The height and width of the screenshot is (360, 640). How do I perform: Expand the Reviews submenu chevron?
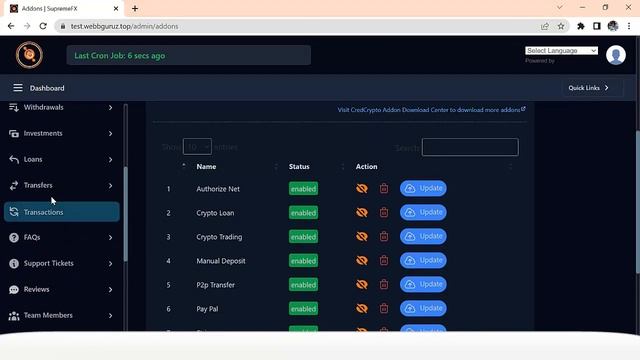[110, 289]
